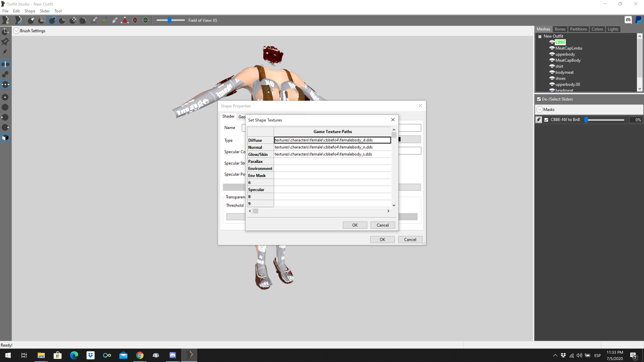The width and height of the screenshot is (644, 362).
Task: Select the Weight paint brush icon
Action: [94, 20]
